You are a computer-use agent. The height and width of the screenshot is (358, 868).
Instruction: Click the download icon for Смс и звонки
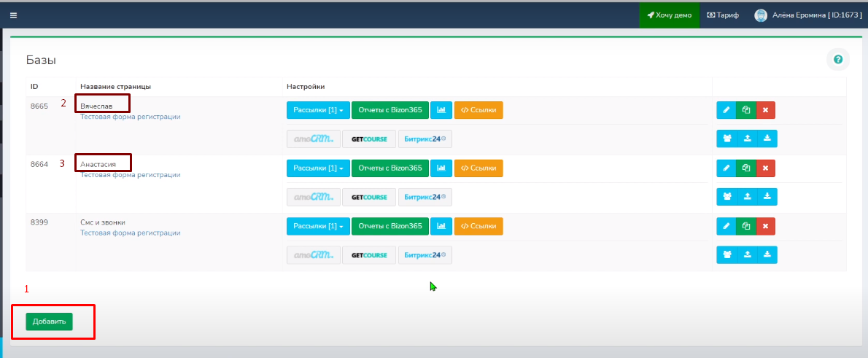767,255
